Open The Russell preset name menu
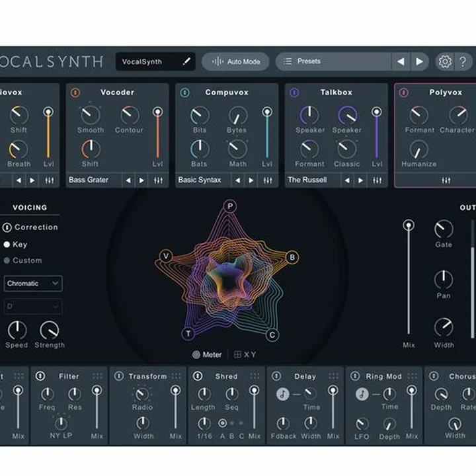 [x=312, y=180]
